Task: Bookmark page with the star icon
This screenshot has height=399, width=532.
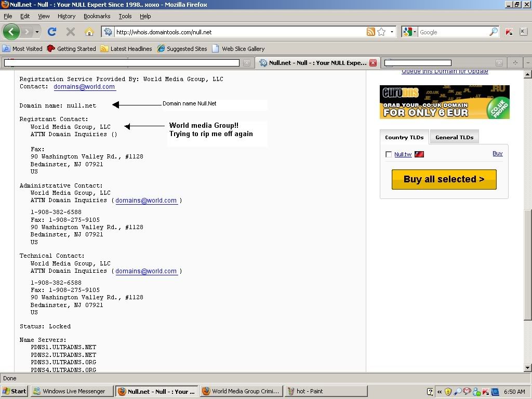Action: [x=381, y=32]
